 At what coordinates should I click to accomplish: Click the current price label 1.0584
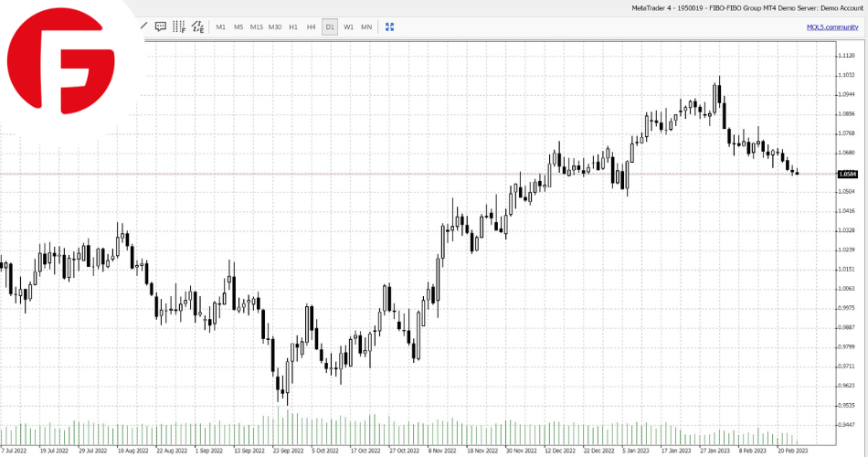click(847, 173)
